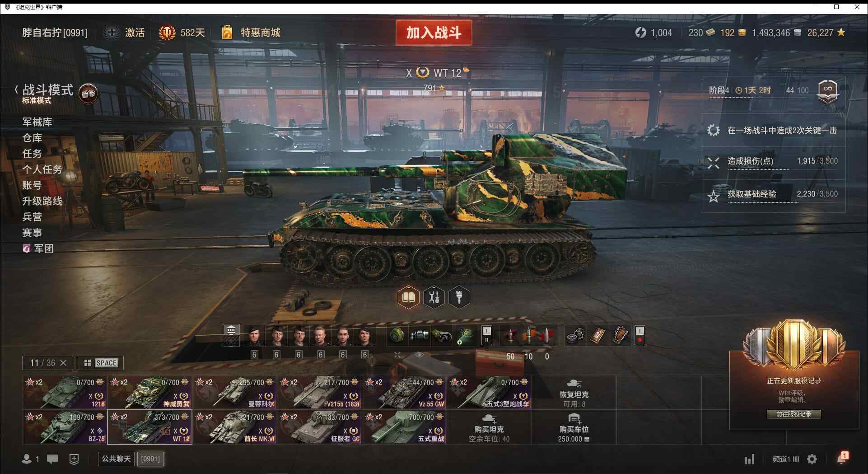This screenshot has height=474, width=868.
Task: Open the maintenance wrench icon under the tank
Action: pos(434,297)
